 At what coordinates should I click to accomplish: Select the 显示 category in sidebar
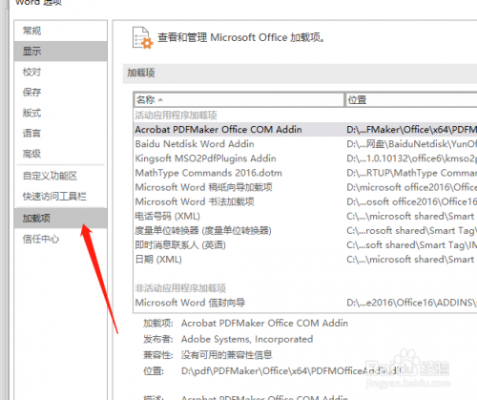(x=60, y=51)
